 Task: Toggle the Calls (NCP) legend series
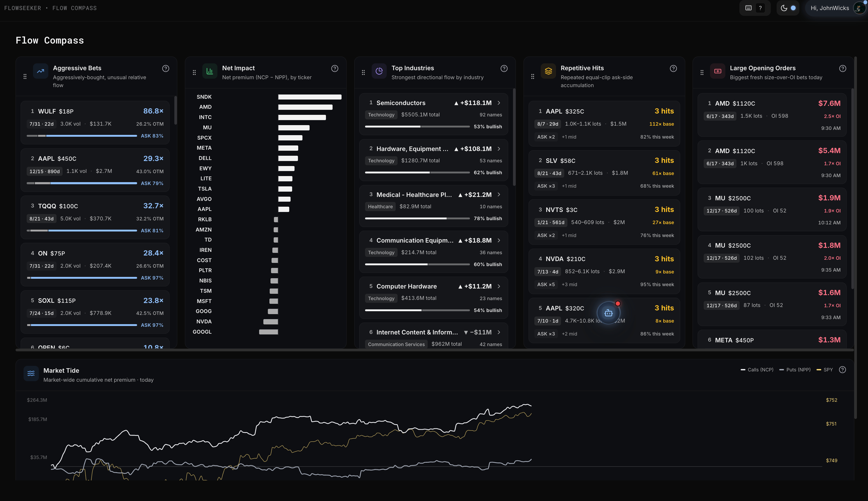(757, 370)
